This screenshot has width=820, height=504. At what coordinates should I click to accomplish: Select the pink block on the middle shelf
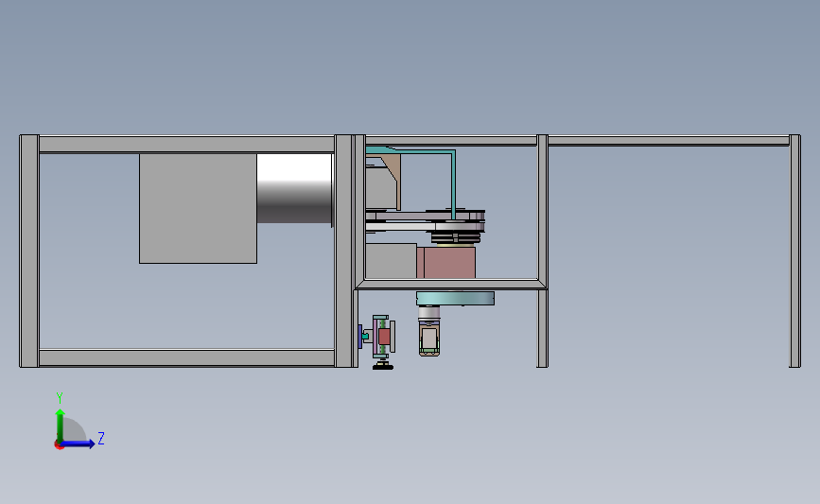coord(446,263)
